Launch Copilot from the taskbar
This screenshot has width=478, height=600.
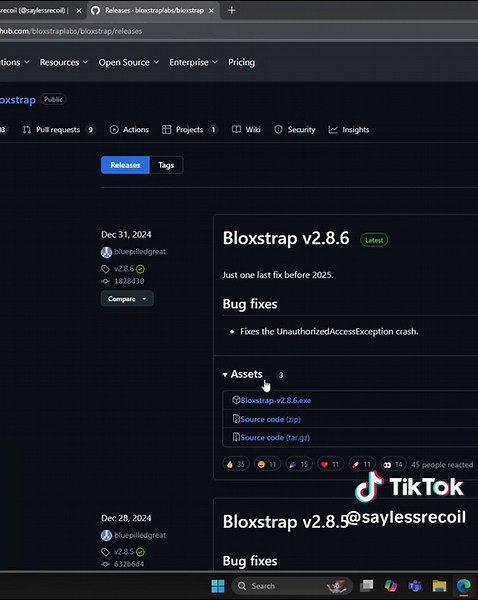[x=391, y=586]
